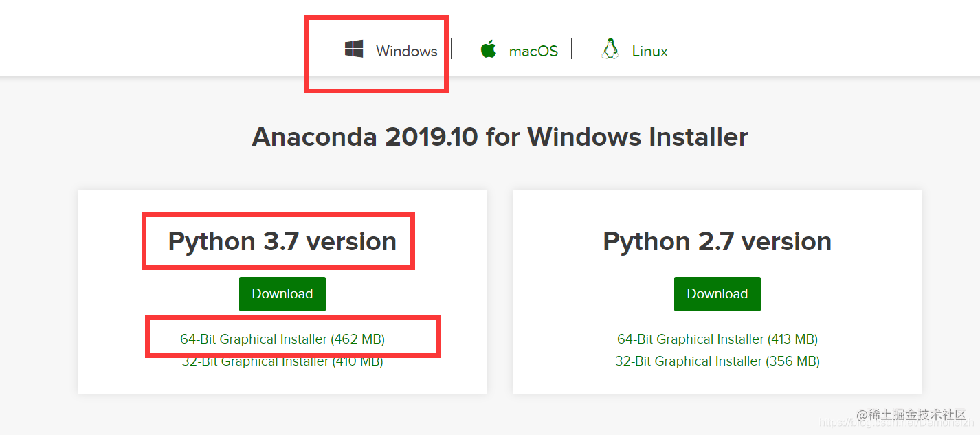The width and height of the screenshot is (980, 435).
Task: Click the Anaconda 2019.10 for Windows heading
Action: 500,137
